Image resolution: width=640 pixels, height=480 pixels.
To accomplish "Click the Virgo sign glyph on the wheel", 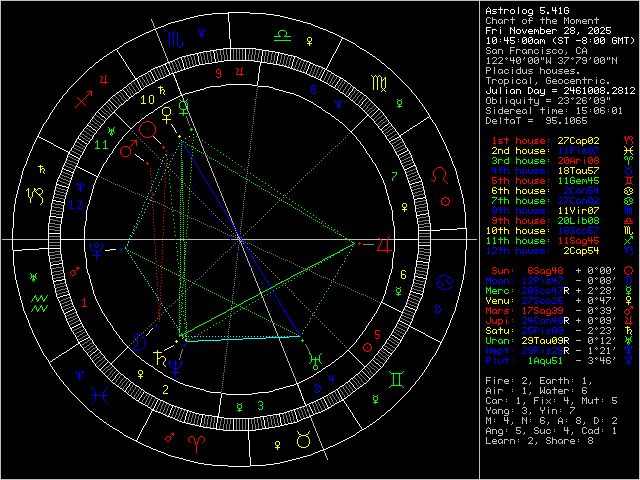I will 378,83.
